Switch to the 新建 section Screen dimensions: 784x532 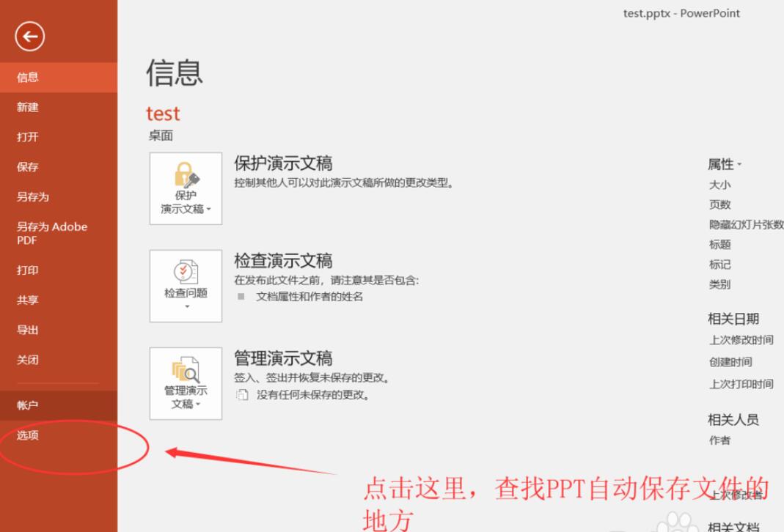pos(26,107)
